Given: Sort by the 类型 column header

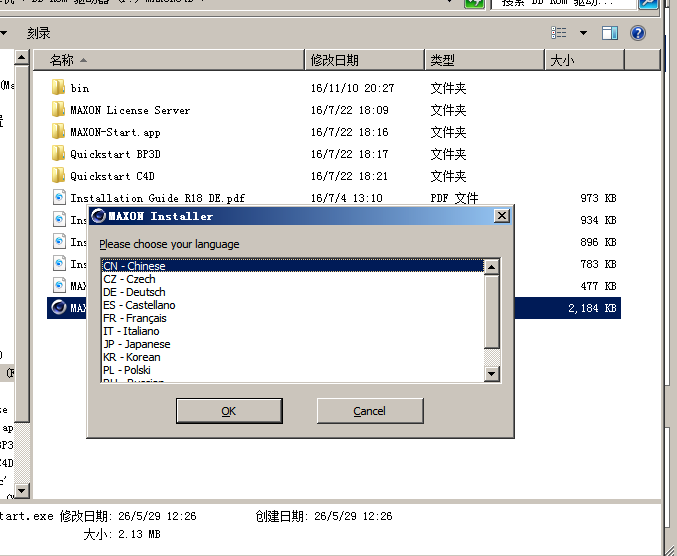Looking at the screenshot, I should (x=484, y=60).
